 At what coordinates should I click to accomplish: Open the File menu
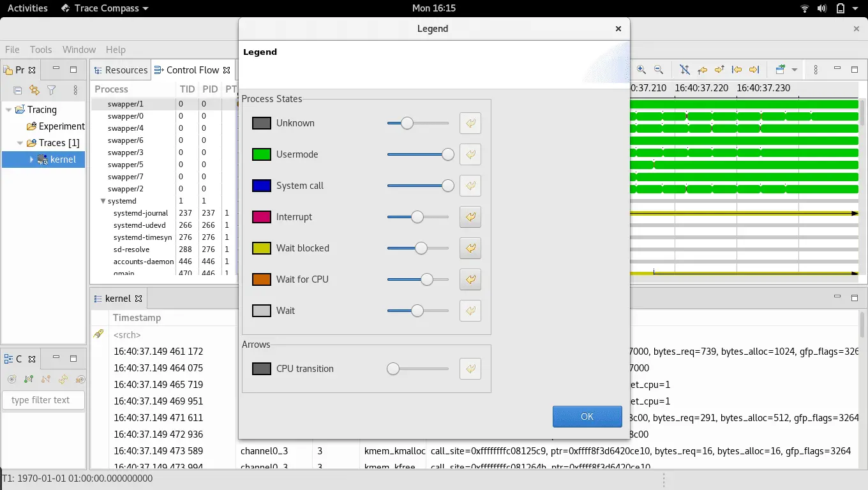(12, 50)
